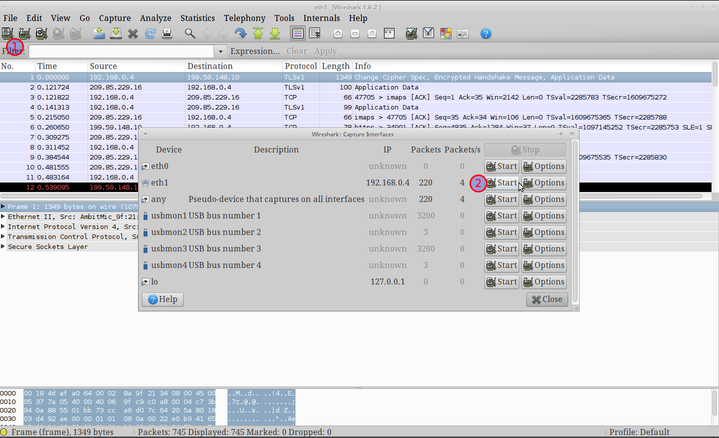Start capture on eth1

tap(502, 183)
